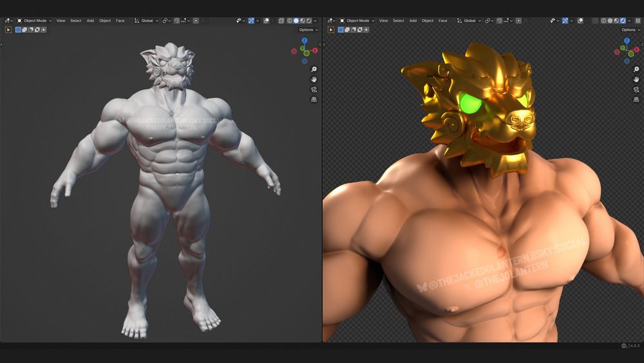Select solid shading in right viewport

610,21
